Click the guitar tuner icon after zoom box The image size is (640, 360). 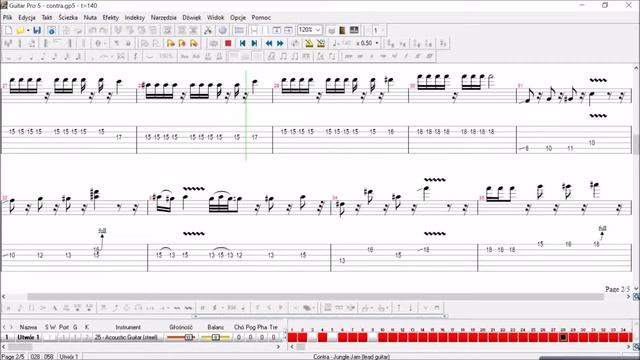click(331, 31)
